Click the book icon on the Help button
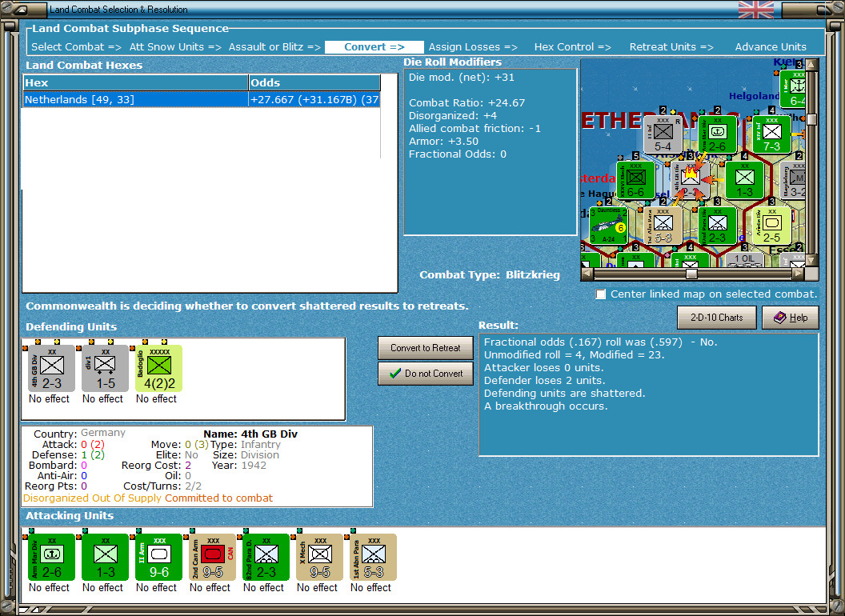 tap(780, 318)
